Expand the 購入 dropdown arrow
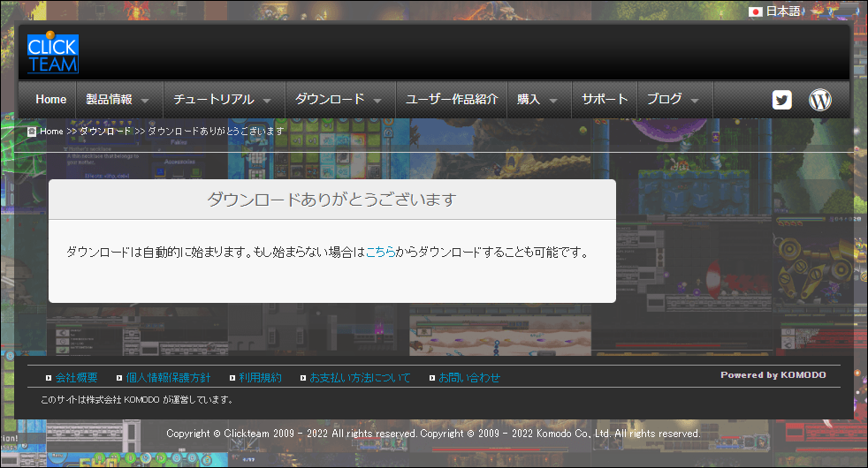Image resolution: width=868 pixels, height=468 pixels. pos(552,101)
